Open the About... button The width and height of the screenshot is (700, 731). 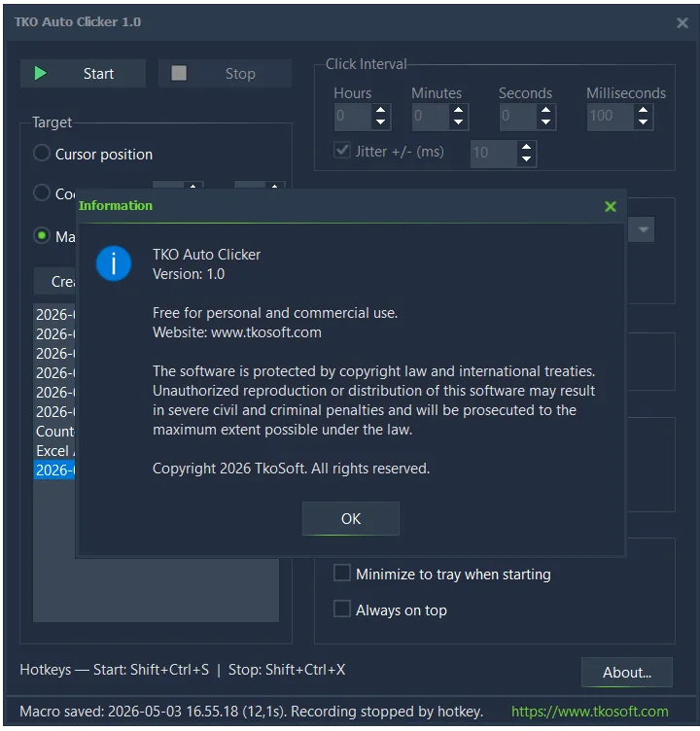[627, 673]
